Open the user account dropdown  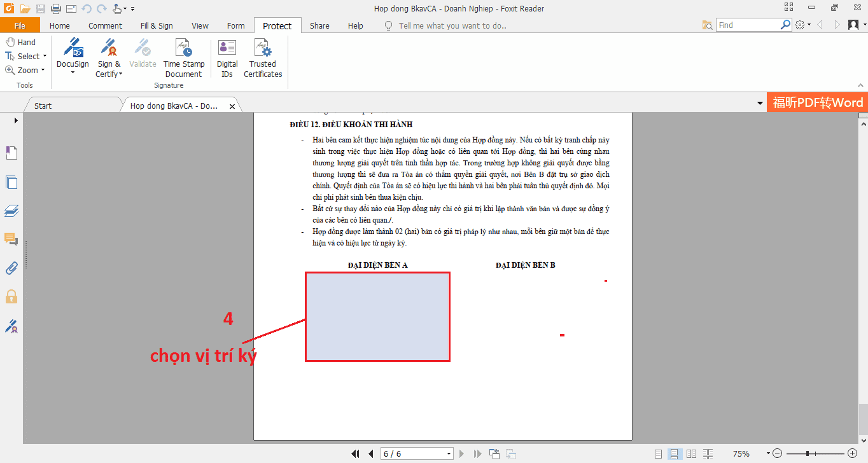pyautogui.click(x=856, y=25)
